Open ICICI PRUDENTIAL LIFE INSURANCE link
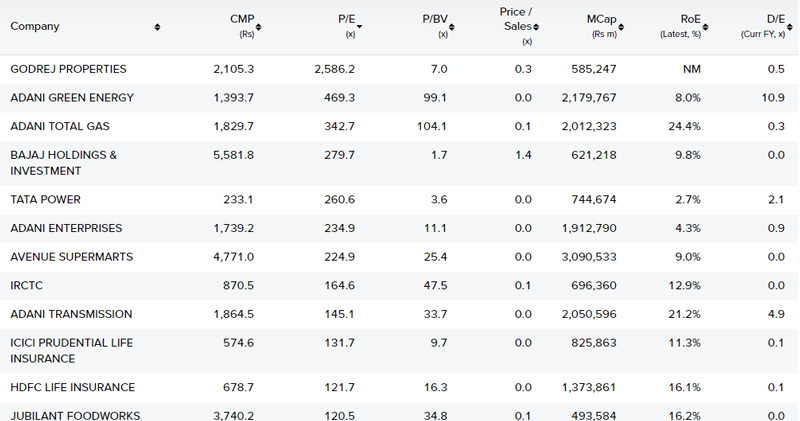800x421 pixels. pos(72,351)
